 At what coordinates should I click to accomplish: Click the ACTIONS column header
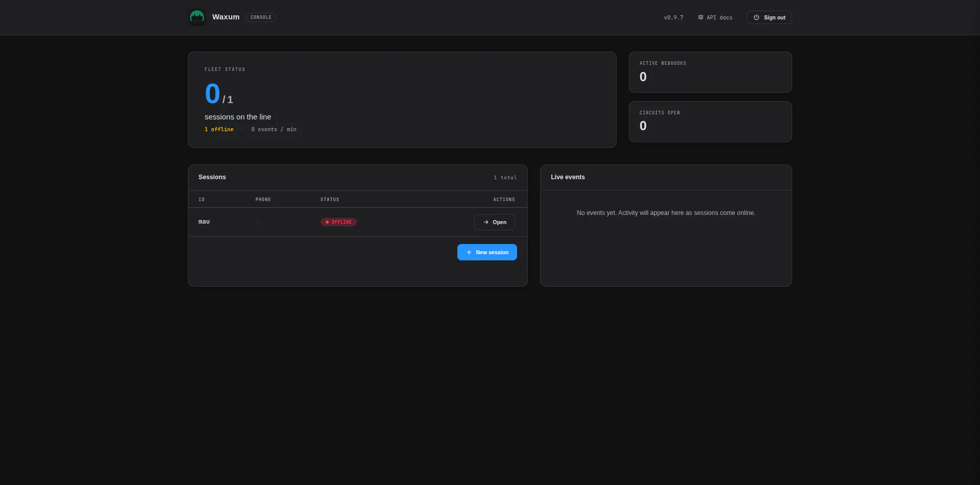(504, 200)
